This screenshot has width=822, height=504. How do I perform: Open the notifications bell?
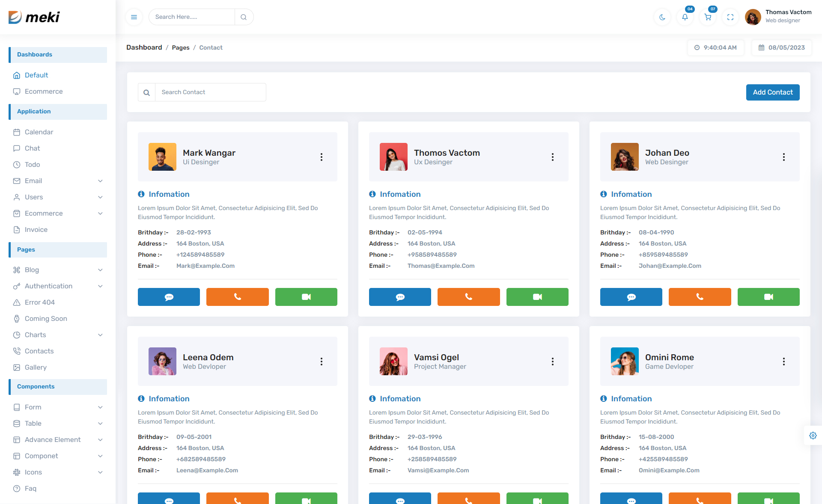[x=685, y=17]
